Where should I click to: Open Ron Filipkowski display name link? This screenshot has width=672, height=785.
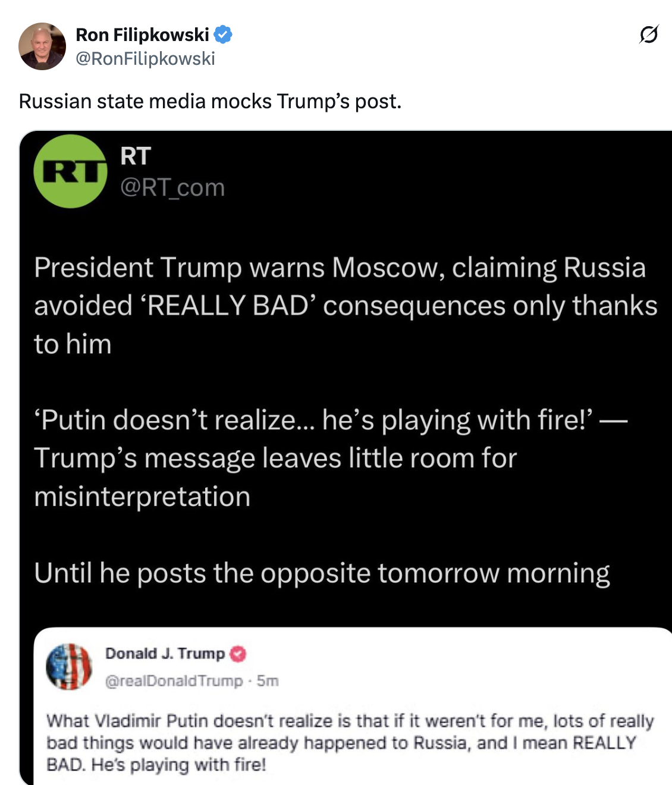pyautogui.click(x=142, y=35)
